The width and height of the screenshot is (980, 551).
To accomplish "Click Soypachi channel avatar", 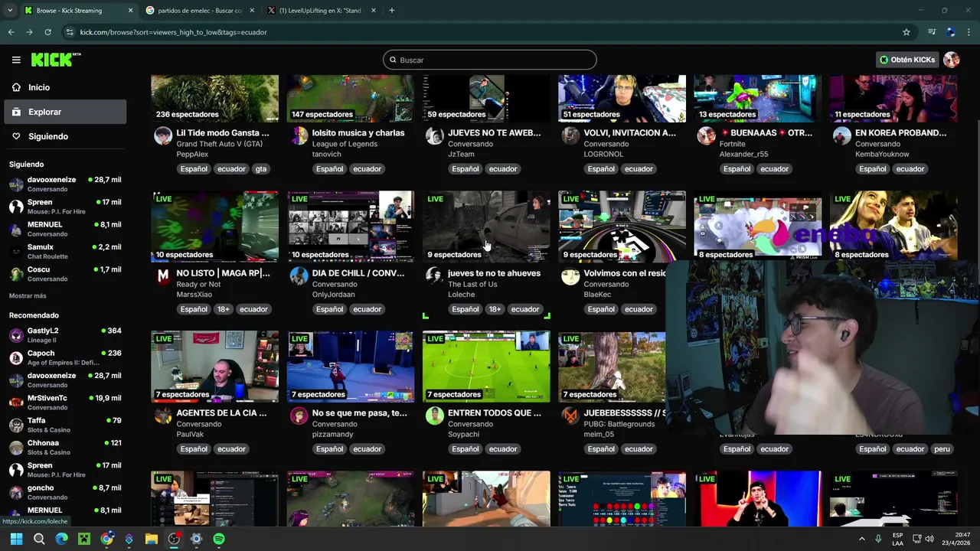I will [435, 416].
